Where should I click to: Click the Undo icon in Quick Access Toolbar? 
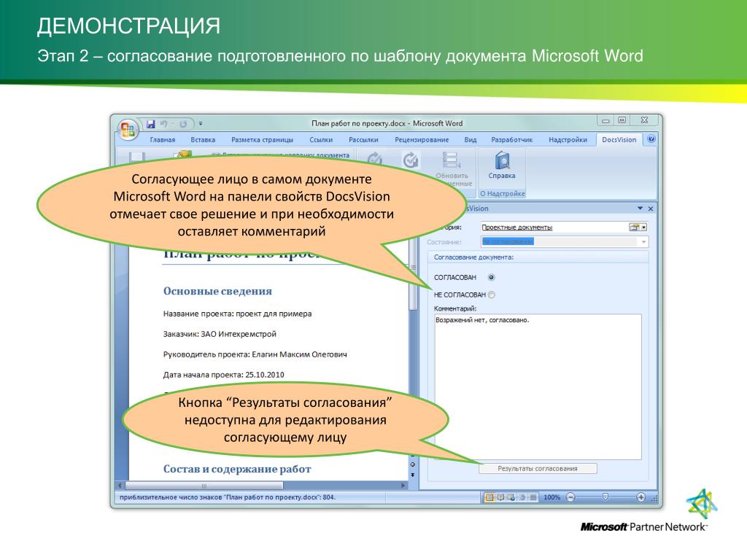tap(164, 124)
